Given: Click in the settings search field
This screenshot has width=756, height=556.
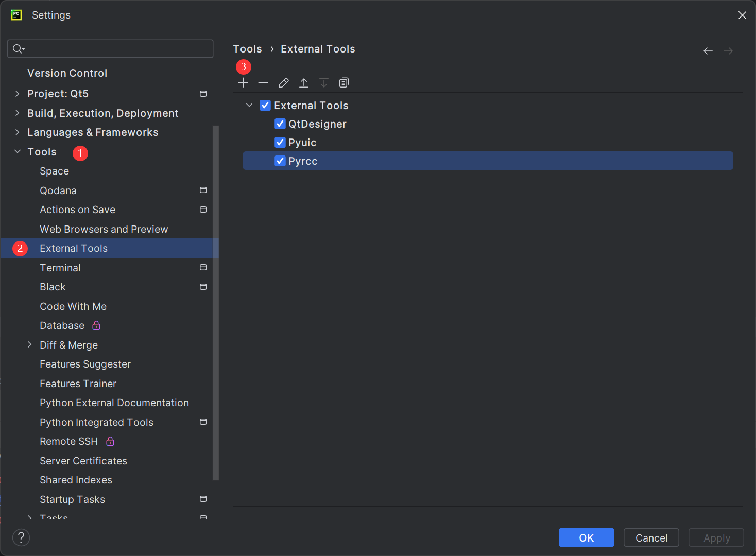Looking at the screenshot, I should pos(110,49).
